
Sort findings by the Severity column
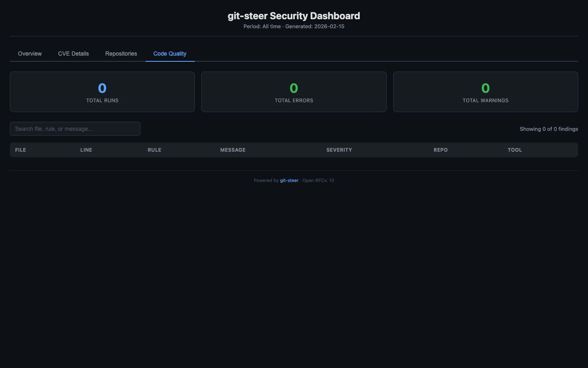(x=339, y=150)
